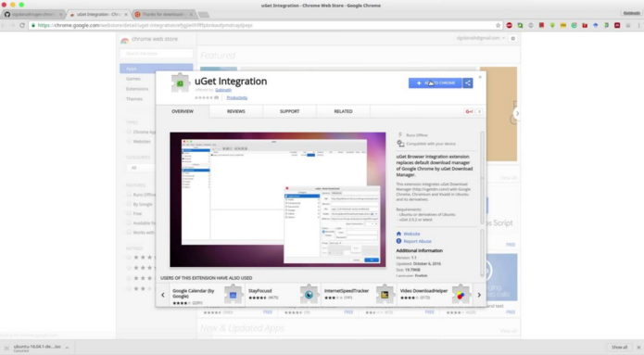Screen dimensions: 644x355
Task: Expand the ubuntu-16.04.1 iso download menu
Action: 67,348
